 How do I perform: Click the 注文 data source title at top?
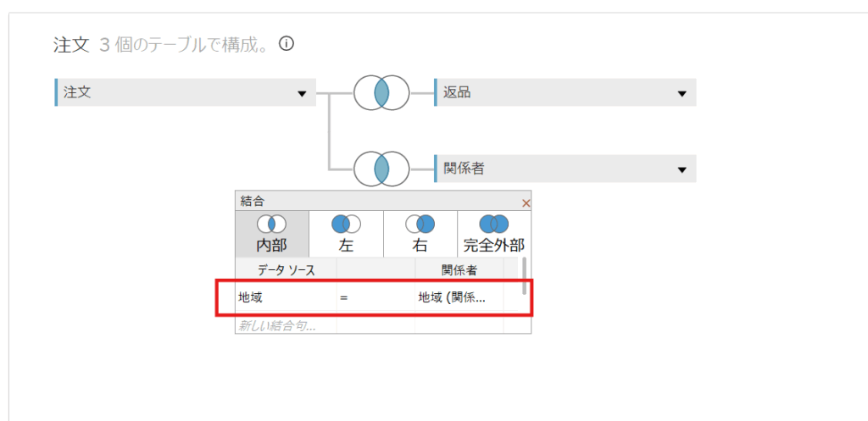(x=71, y=45)
